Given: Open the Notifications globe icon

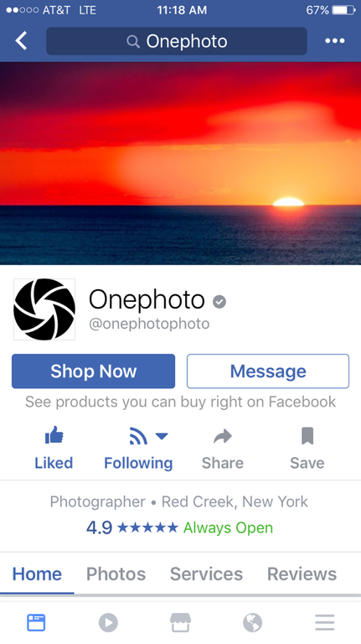Looking at the screenshot, I should (x=253, y=623).
